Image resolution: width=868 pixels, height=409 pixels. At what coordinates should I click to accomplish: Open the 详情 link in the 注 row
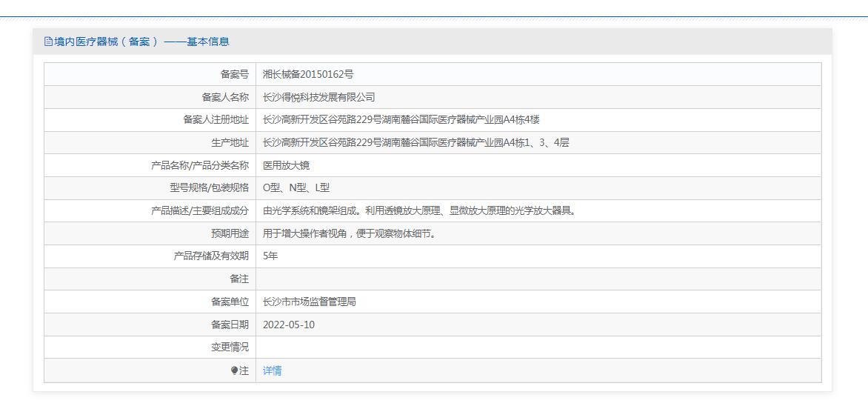tap(272, 370)
